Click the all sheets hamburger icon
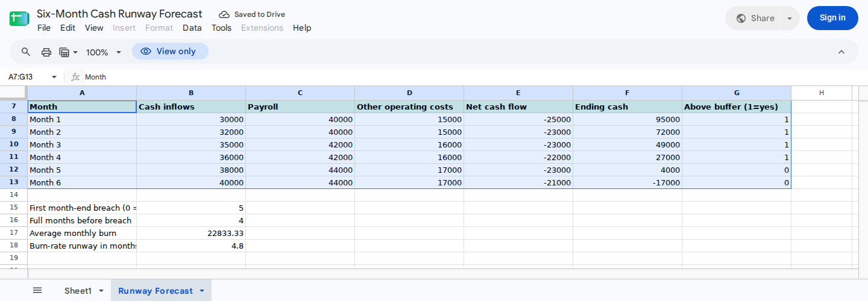This screenshot has height=301, width=868. [37, 291]
